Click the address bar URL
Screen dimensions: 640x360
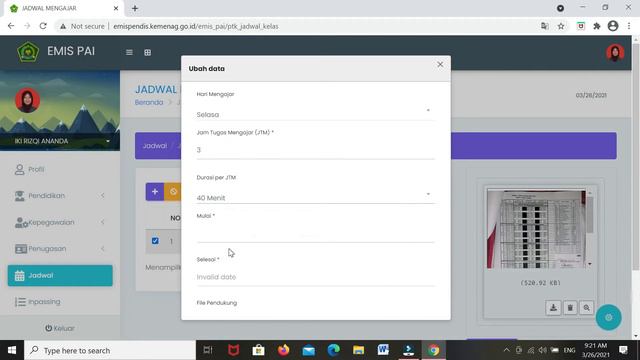(196, 26)
